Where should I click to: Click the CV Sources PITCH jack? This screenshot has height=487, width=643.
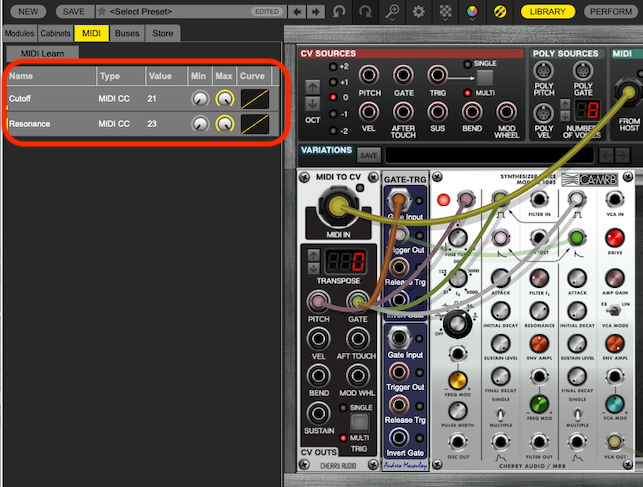click(x=369, y=75)
